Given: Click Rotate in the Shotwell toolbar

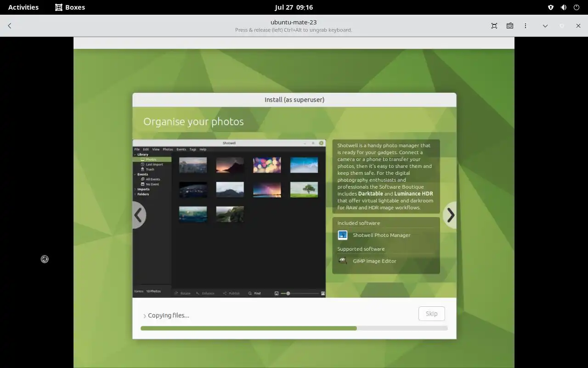Looking at the screenshot, I should coord(183,293).
